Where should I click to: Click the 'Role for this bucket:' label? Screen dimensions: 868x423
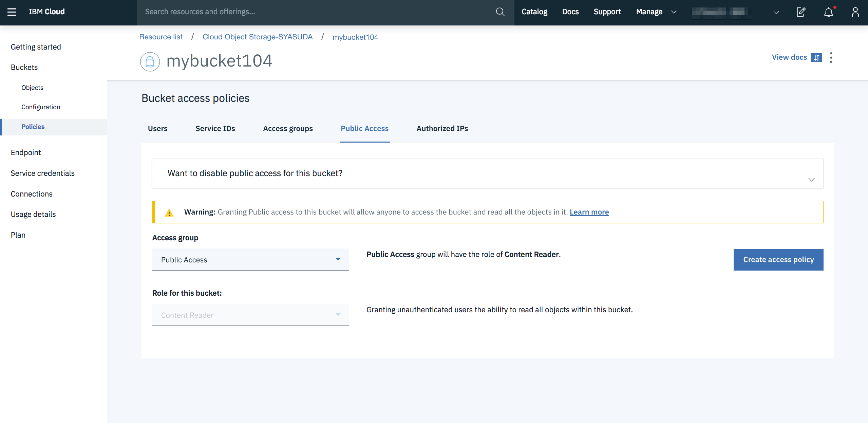click(x=187, y=293)
